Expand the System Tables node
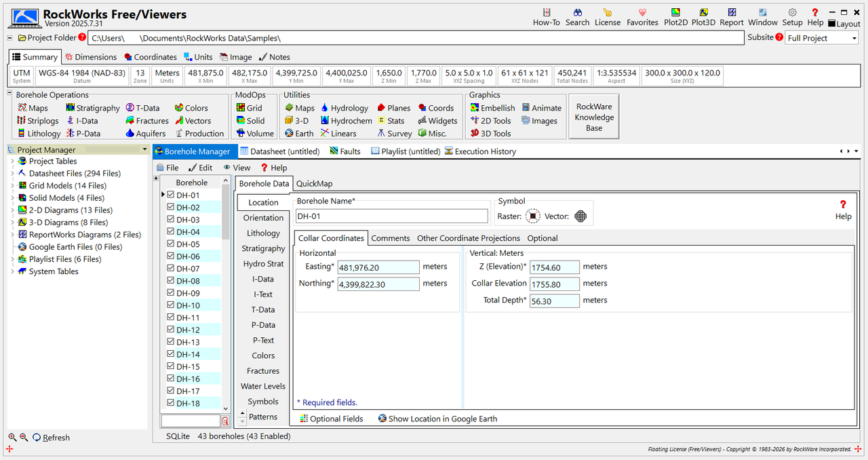Screen dimensions: 868x460 pyautogui.click(x=12, y=271)
